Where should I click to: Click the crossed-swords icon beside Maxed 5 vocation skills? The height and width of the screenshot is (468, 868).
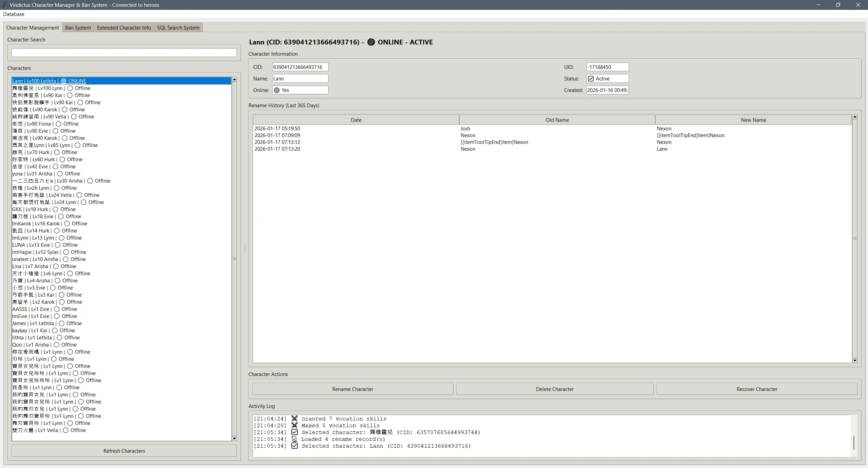295,425
